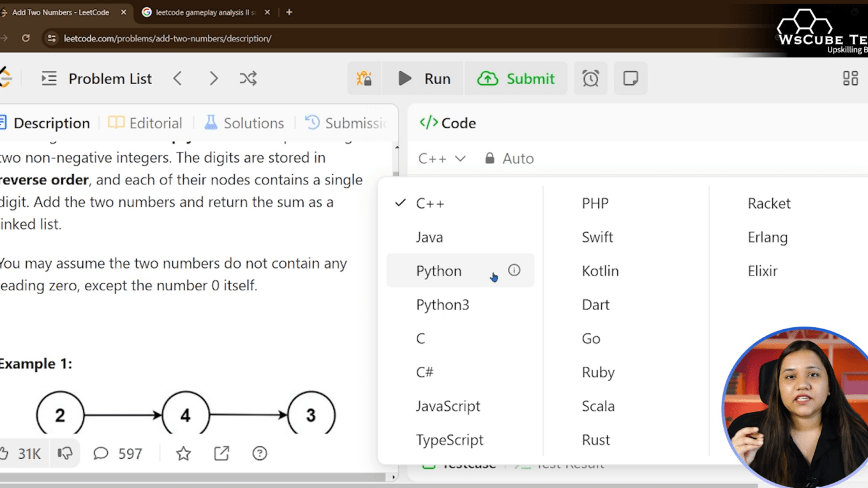868x488 pixels.
Task: Open the timer alarm clock icon
Action: (x=590, y=78)
